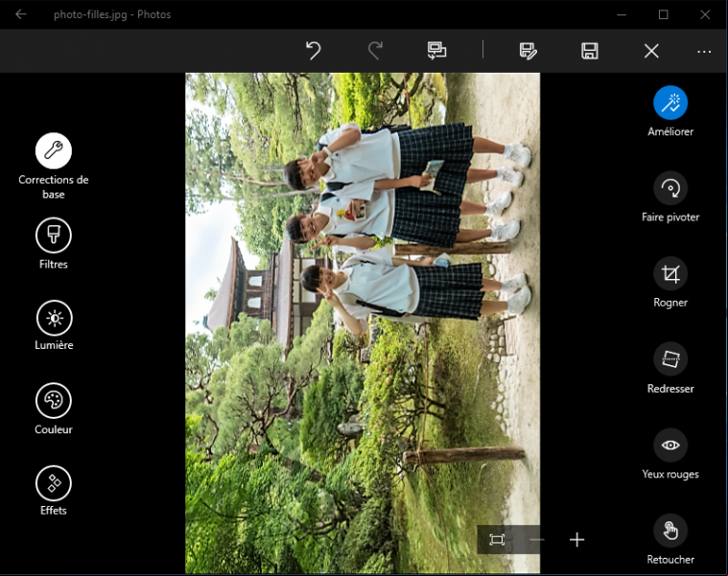This screenshot has width=728, height=576.
Task: Save the photo with floppy disk icon
Action: 590,51
